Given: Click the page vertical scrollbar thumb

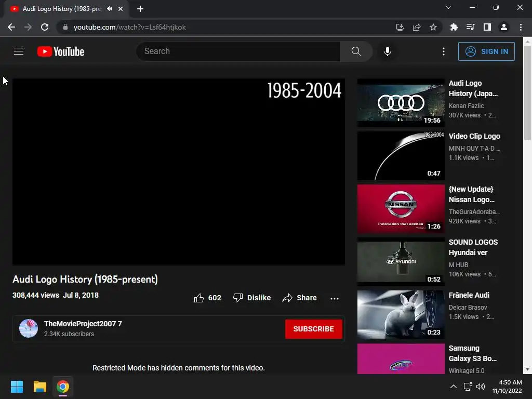Looking at the screenshot, I should coord(527,92).
